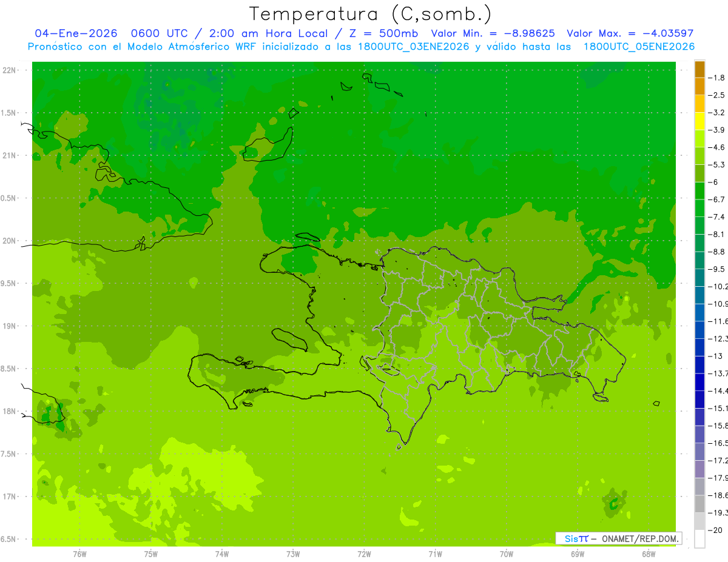Click the "76W" longitude label
Viewport: 728px width, 562px height.
click(x=79, y=554)
